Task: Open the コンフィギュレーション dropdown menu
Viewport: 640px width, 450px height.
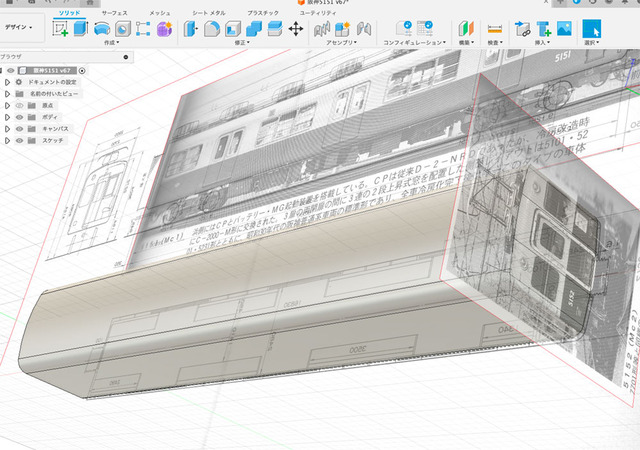Action: [x=414, y=42]
